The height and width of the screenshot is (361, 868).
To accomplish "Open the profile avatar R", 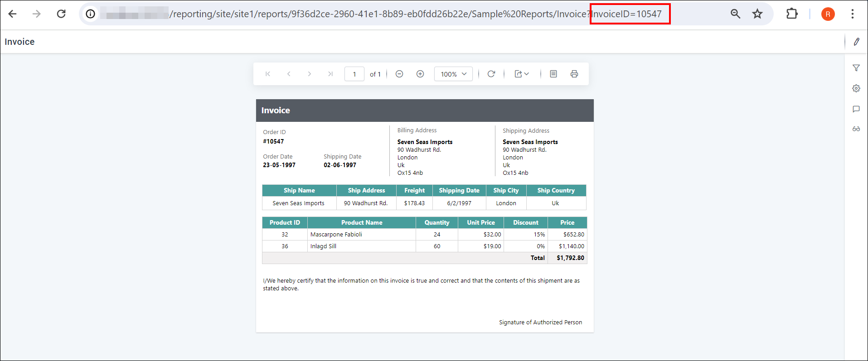I will [828, 14].
